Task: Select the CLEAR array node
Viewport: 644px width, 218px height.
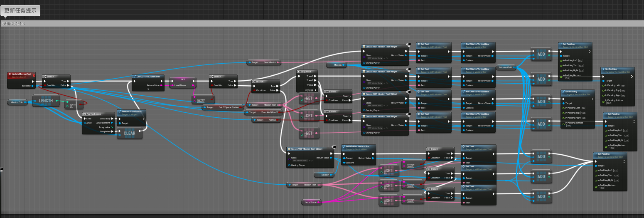Action: (129, 133)
